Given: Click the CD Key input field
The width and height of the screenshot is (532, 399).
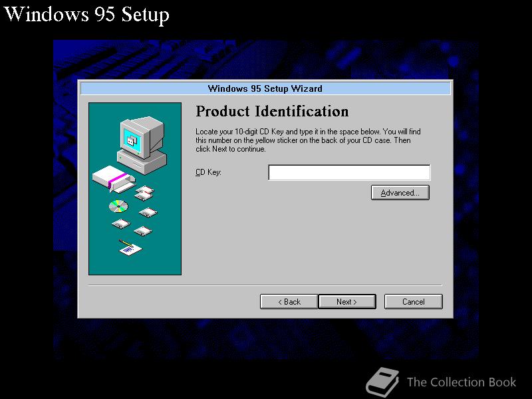Looking at the screenshot, I should (349, 172).
